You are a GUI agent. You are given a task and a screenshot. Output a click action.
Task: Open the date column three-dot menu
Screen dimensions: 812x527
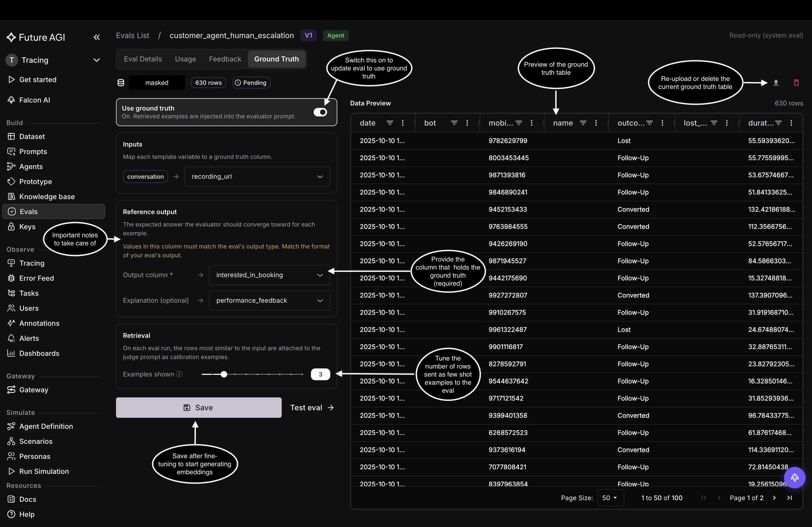[x=403, y=123]
